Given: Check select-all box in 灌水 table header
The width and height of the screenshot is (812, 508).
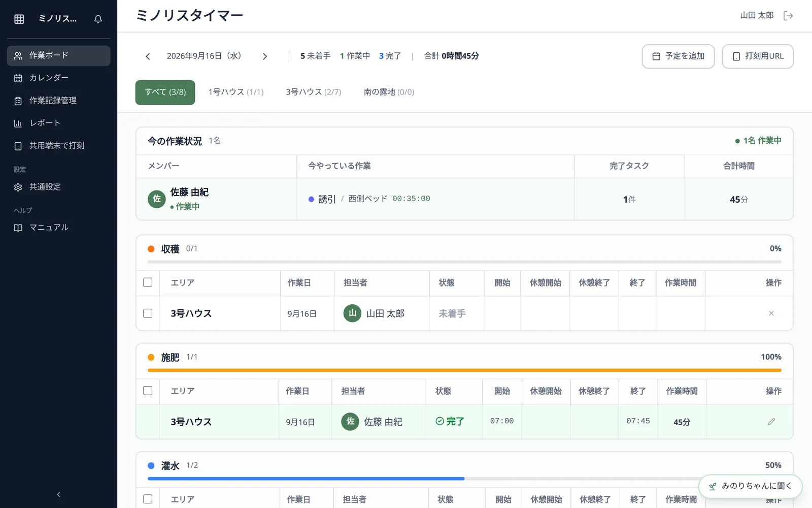Looking at the screenshot, I should tap(148, 499).
